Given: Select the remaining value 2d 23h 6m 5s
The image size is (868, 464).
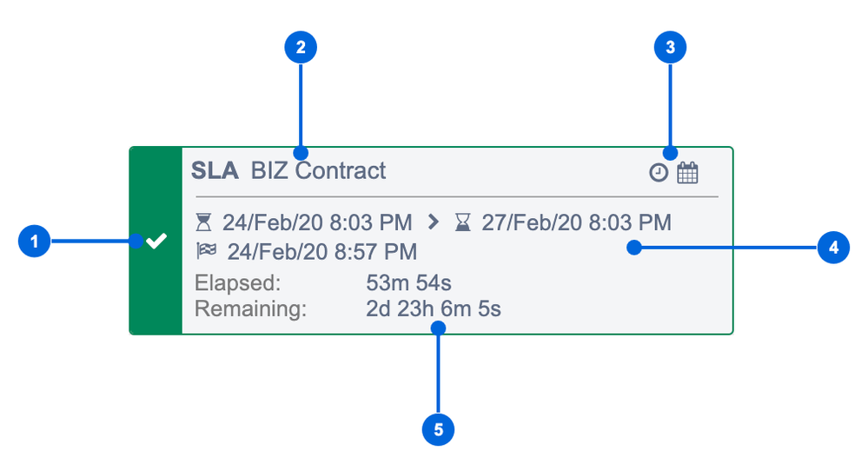Looking at the screenshot, I should pyautogui.click(x=434, y=309).
